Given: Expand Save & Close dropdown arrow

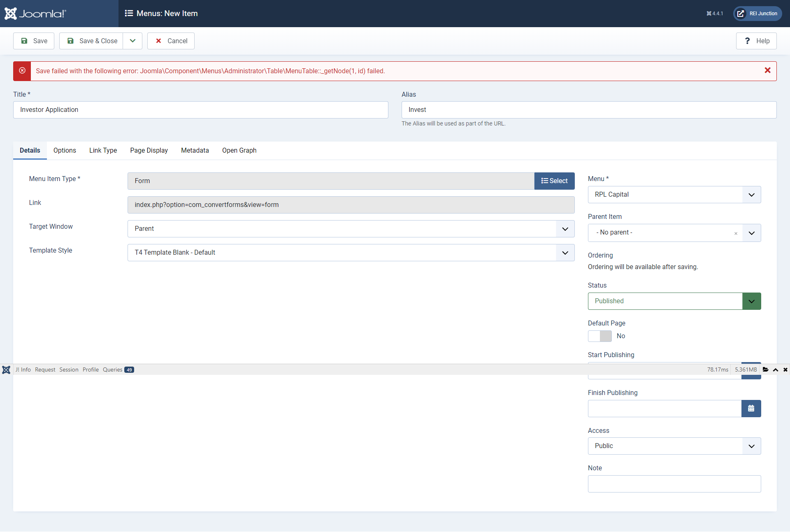Looking at the screenshot, I should [132, 41].
